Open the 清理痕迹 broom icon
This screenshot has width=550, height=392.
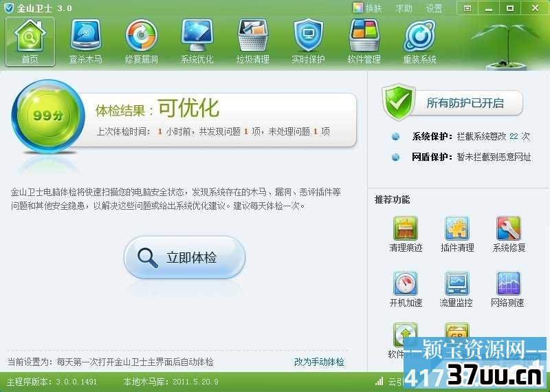406,228
